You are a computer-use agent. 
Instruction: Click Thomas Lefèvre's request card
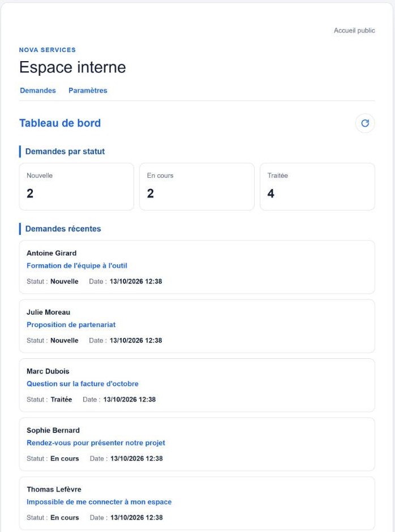[x=197, y=503]
